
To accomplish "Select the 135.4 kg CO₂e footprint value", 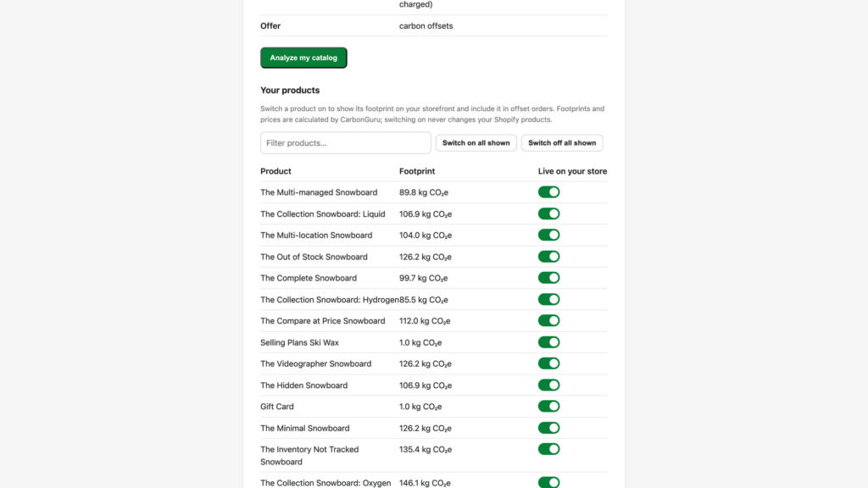I will coord(426,449).
